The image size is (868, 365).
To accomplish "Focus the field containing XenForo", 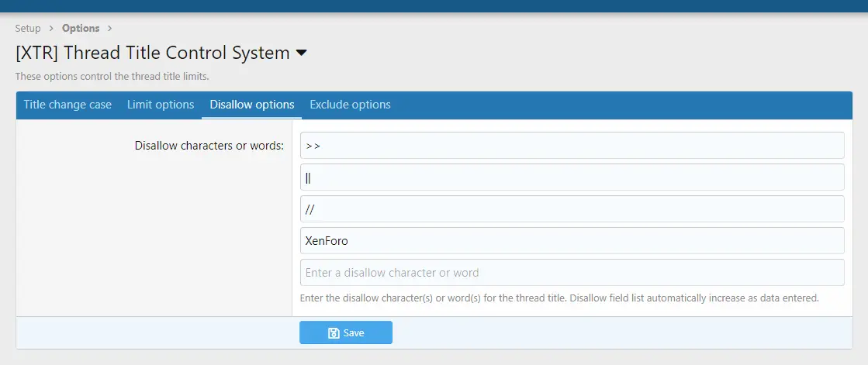I will click(572, 241).
